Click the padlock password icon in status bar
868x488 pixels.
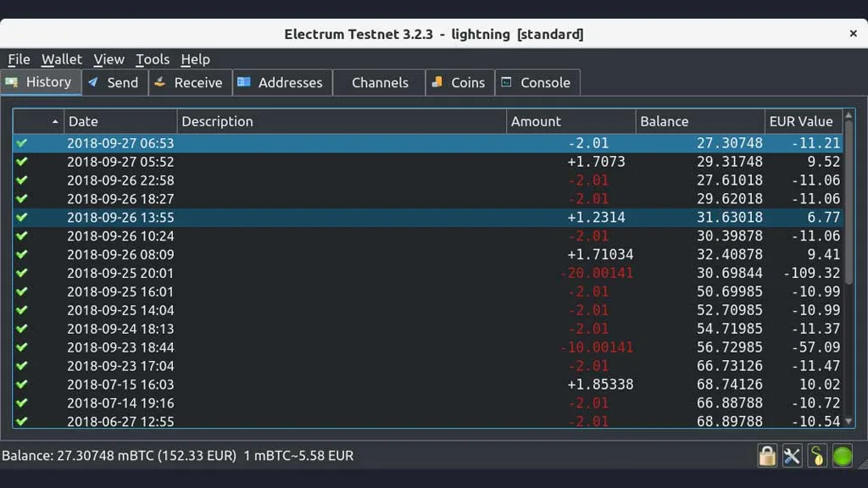[x=767, y=457]
